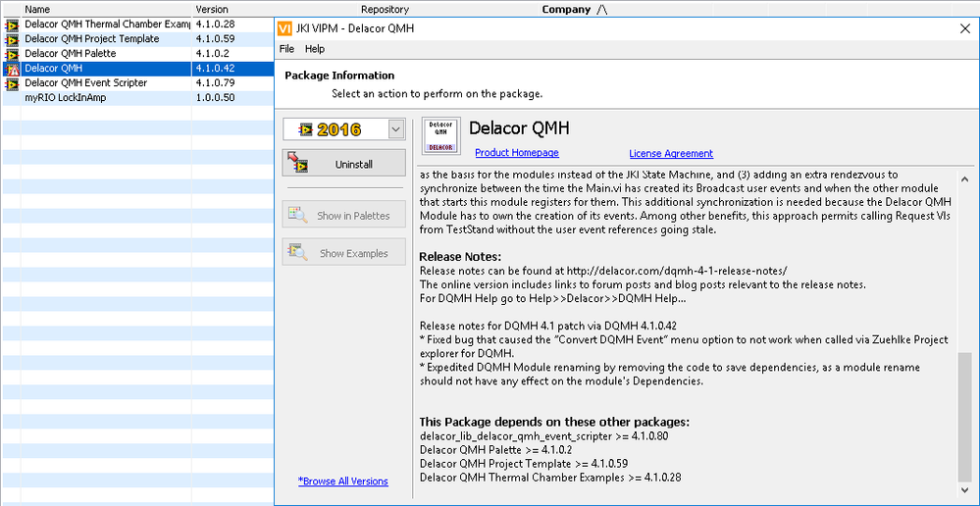Open the Product Homepage link
The width and height of the screenshot is (980, 506).
click(x=517, y=153)
